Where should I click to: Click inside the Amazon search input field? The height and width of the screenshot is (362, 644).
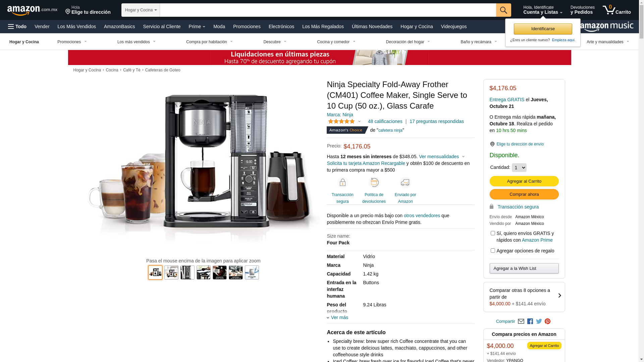pos(328,10)
